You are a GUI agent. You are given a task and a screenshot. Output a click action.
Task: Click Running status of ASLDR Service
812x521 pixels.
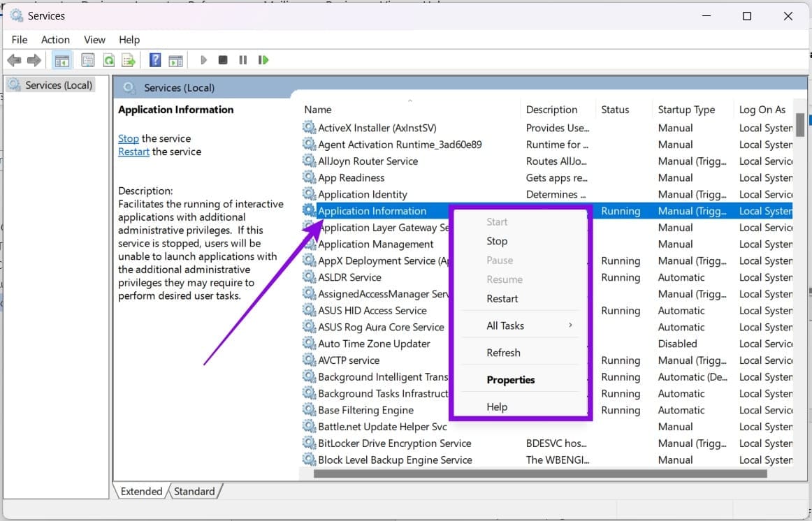coord(621,277)
